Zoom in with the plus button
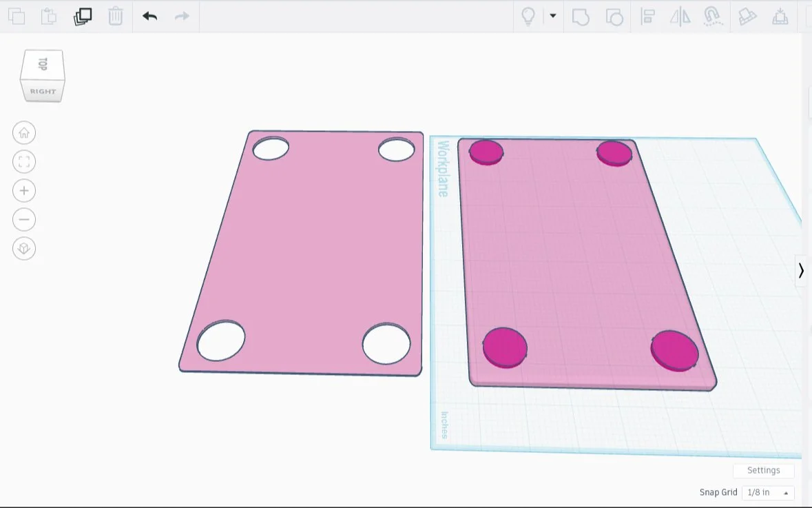Viewport: 812px width, 508px height. (x=24, y=191)
